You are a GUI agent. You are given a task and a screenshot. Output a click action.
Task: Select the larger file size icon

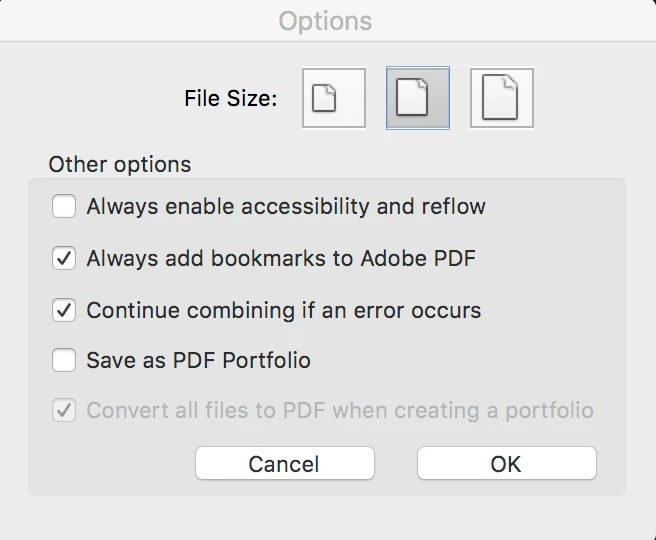(502, 98)
